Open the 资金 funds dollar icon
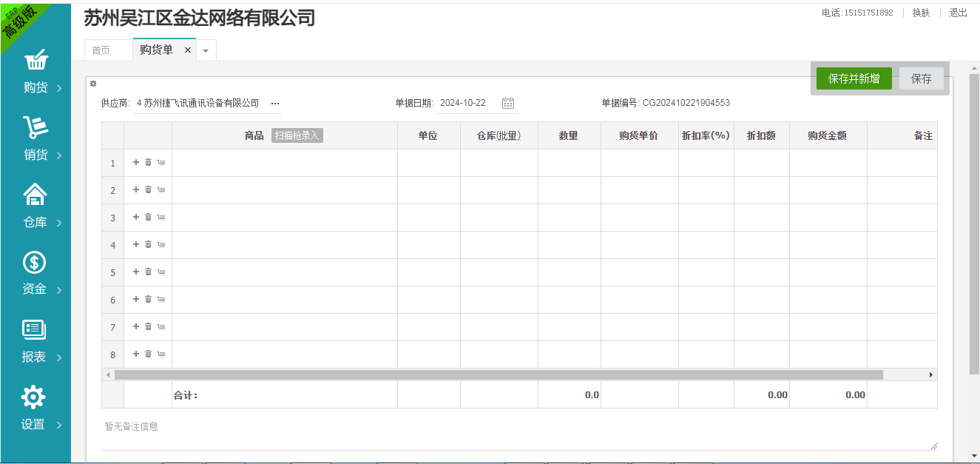The width and height of the screenshot is (980, 464). (35, 263)
